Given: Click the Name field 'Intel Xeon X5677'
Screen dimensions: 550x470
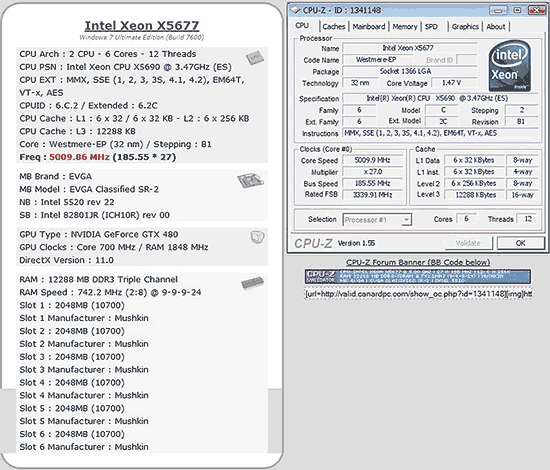Looking at the screenshot, I should (x=410, y=48).
